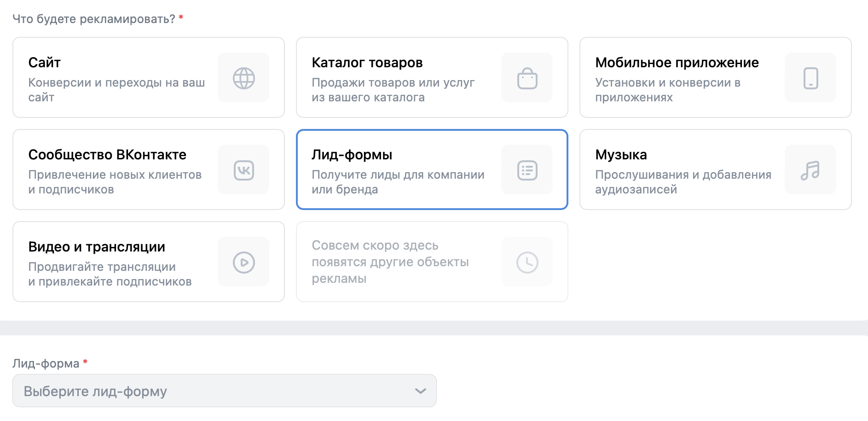
Task: Click the shopping bag icon for Каталог товаров
Action: point(527,78)
